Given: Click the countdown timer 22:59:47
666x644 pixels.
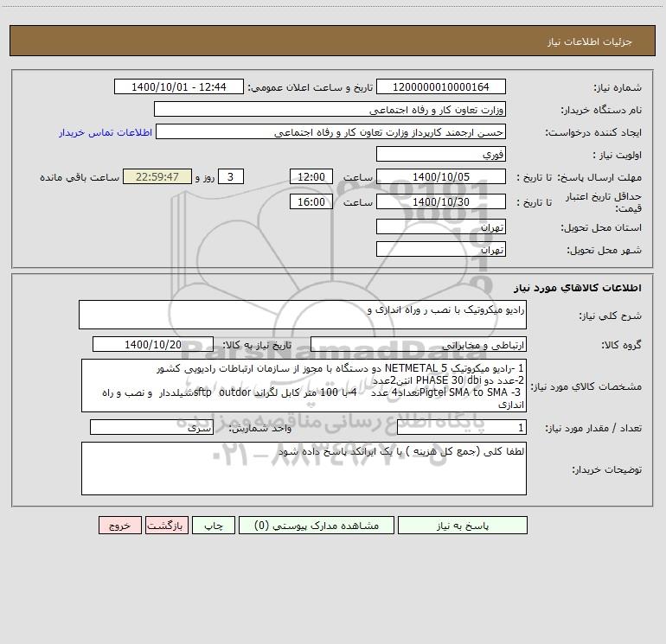Looking at the screenshot, I should point(157,176).
